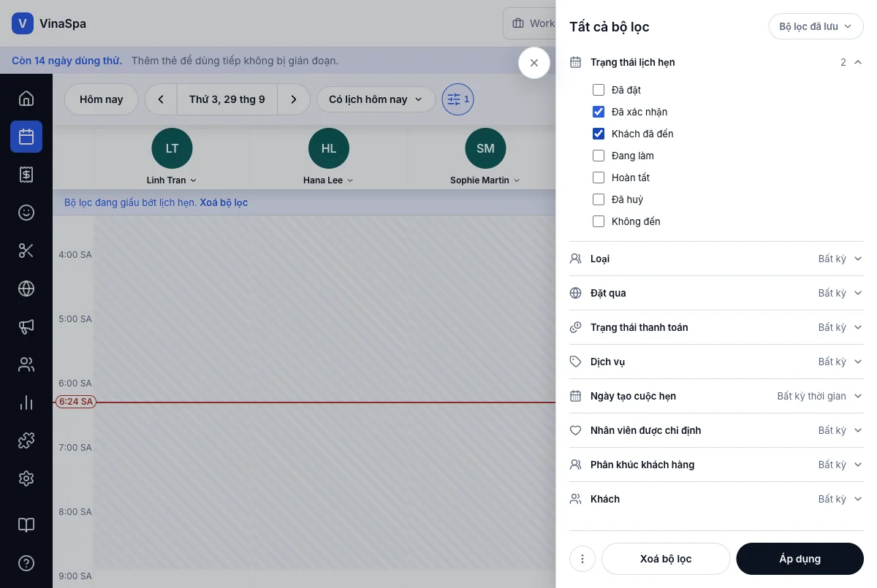The image size is (877, 588).
Task: Check the Đã đặt checkbox
Action: [x=599, y=90]
